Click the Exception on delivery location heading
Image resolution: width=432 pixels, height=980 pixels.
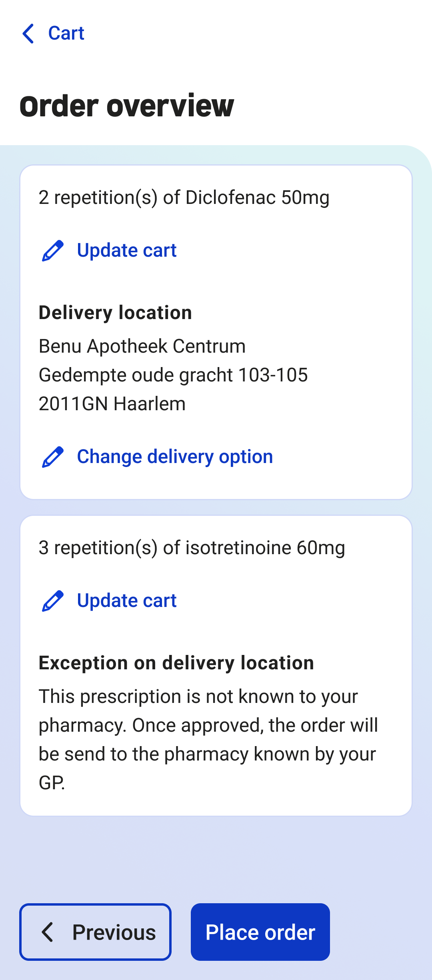(176, 663)
